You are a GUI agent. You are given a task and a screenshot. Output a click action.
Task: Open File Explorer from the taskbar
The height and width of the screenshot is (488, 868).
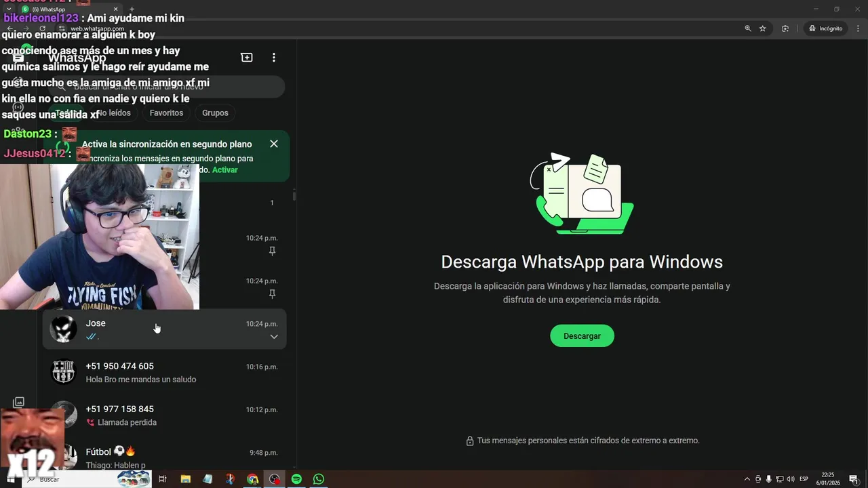pyautogui.click(x=185, y=479)
